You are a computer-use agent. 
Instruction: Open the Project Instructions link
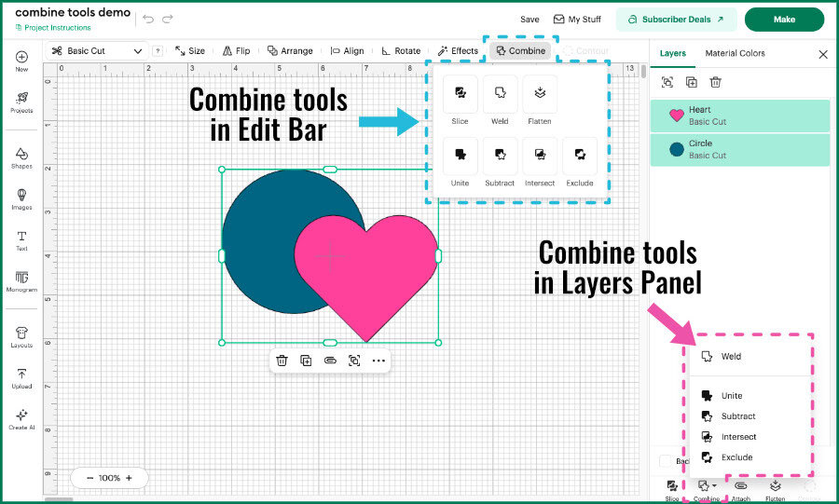tap(53, 28)
